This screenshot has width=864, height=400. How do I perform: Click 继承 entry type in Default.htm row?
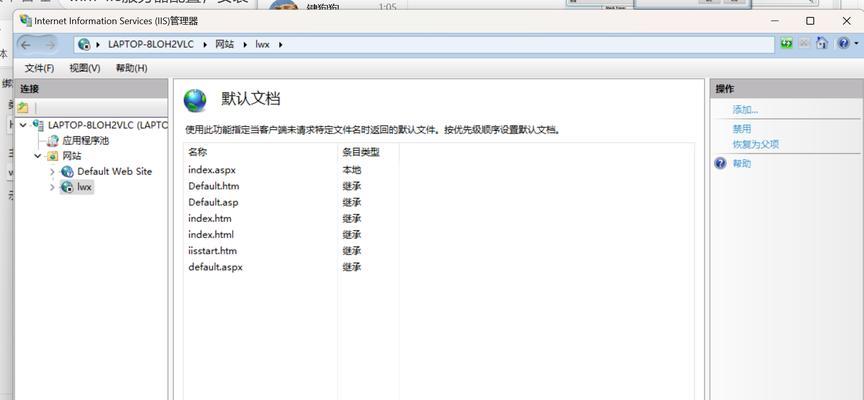(352, 186)
